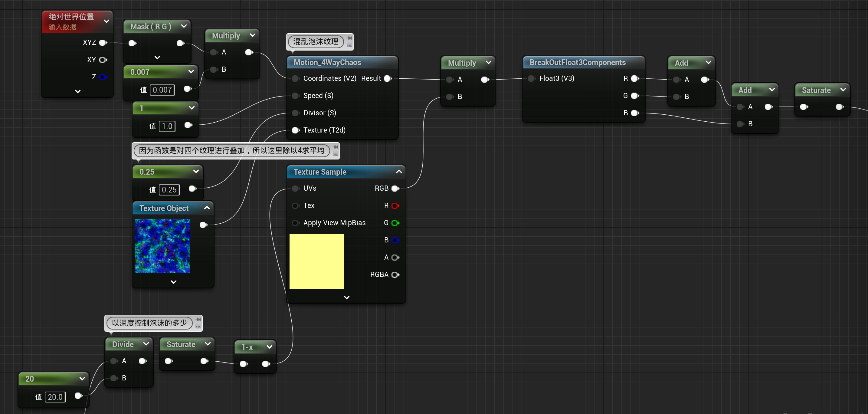Click the 0.25 constant output pin
This screenshot has height=414, width=868.
[192, 189]
